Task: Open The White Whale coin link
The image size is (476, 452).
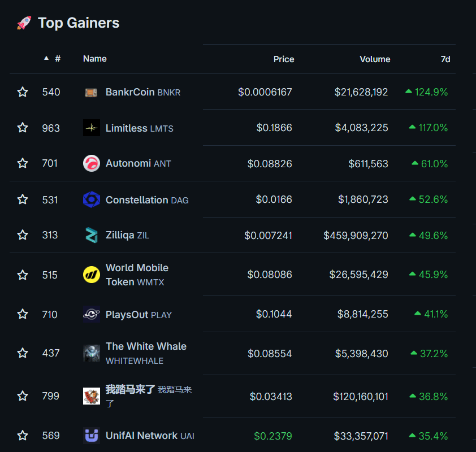Action: pos(146,353)
